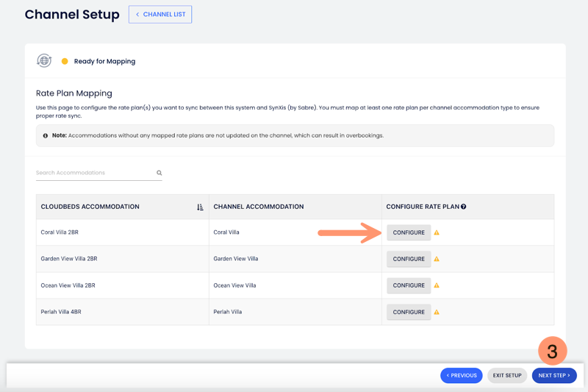Configure rate plan for Coral Villa 2BR
Image resolution: width=588 pixels, height=392 pixels.
point(409,232)
